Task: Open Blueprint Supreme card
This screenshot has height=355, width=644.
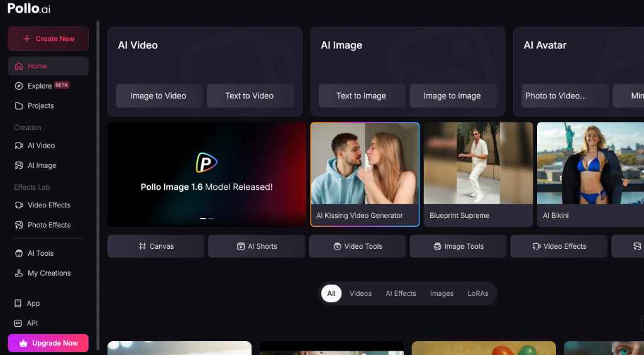Action: point(478,175)
